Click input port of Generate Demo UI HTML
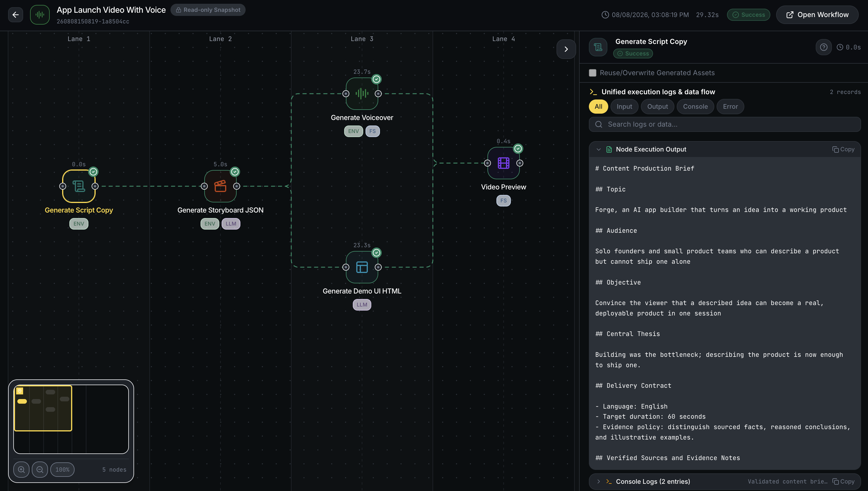868x491 pixels. coord(346,267)
